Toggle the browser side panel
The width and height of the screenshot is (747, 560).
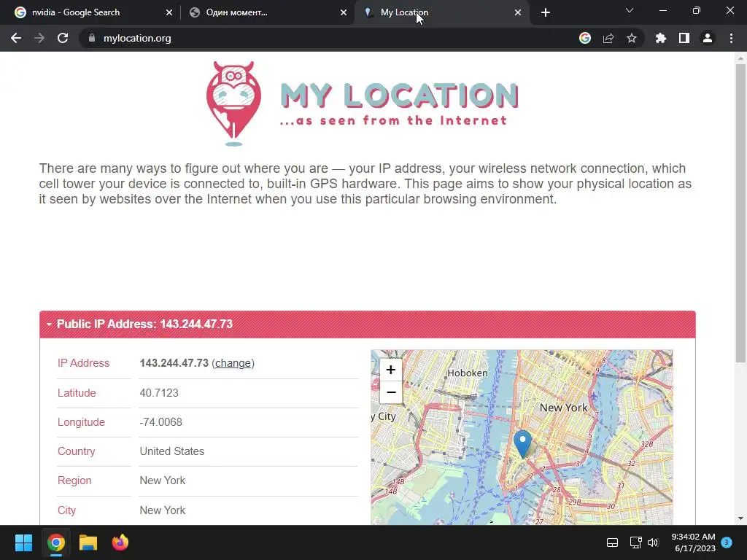684,38
